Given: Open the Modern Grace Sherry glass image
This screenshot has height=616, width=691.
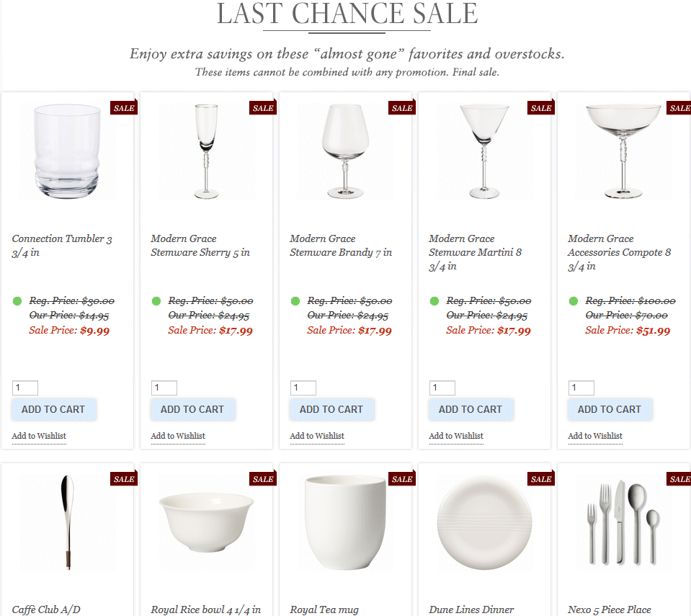Looking at the screenshot, I should (206, 152).
